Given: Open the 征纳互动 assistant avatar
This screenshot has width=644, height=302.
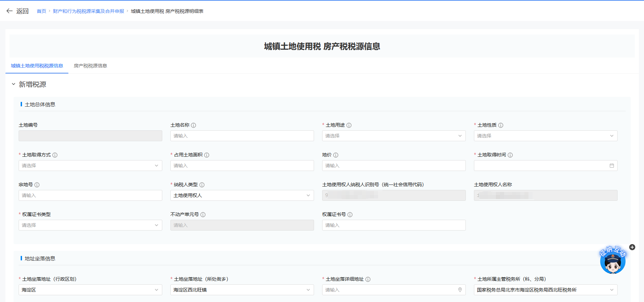Looking at the screenshot, I should (x=612, y=261).
